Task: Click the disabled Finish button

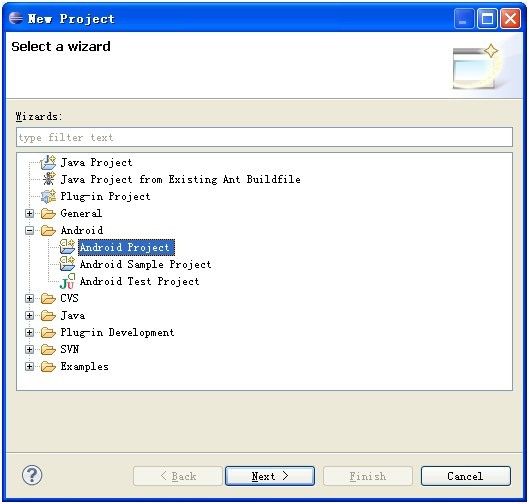Action: (368, 476)
